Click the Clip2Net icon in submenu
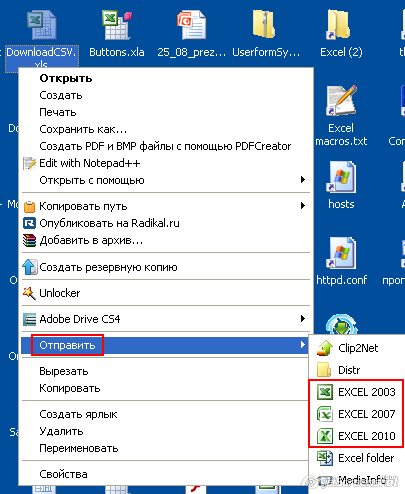The height and width of the screenshot is (494, 405). point(325,348)
